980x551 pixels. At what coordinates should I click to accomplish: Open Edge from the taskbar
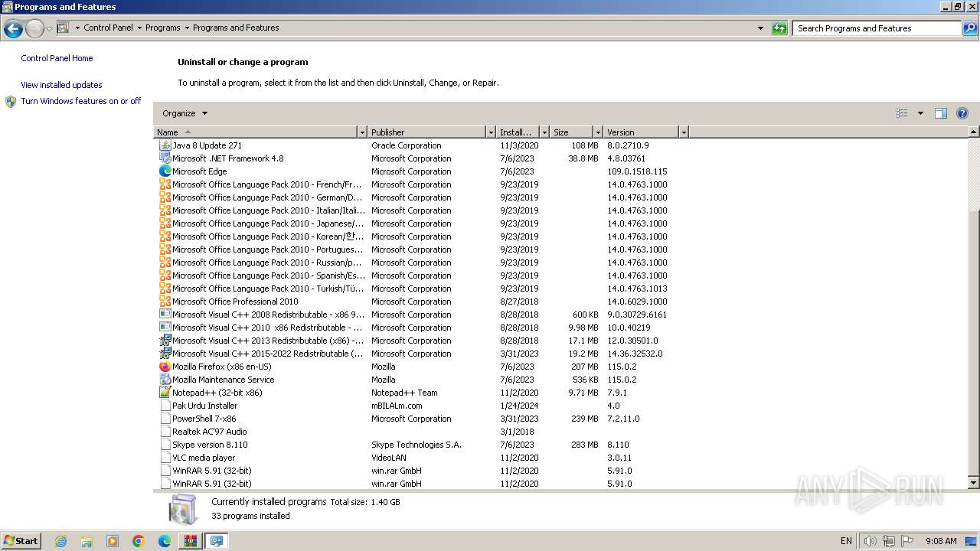coord(165,541)
